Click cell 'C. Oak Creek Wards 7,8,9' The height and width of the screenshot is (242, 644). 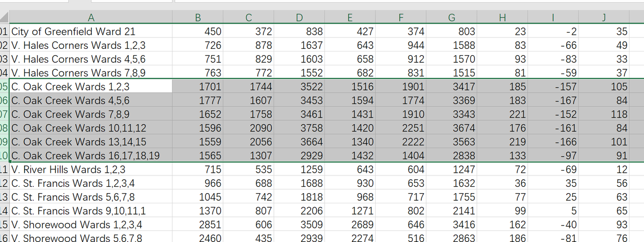(90, 114)
